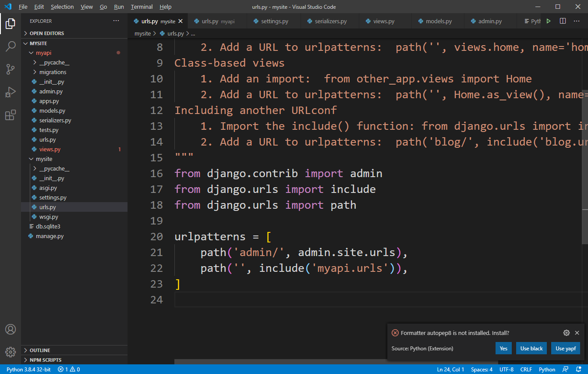Click the errors and warnings status indicator
The height and width of the screenshot is (374, 588).
[69, 369]
